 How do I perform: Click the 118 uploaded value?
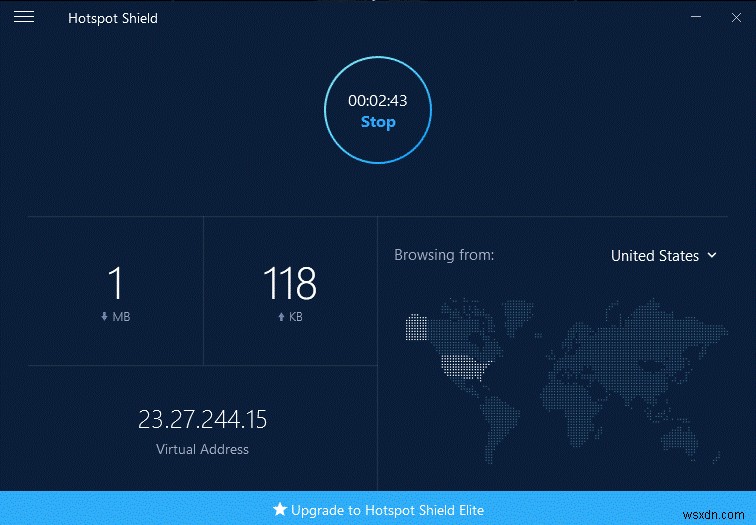pyautogui.click(x=290, y=283)
